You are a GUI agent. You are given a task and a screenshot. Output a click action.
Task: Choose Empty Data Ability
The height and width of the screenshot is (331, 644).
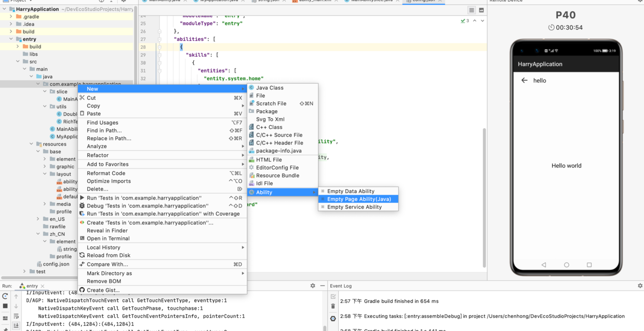pos(358,191)
